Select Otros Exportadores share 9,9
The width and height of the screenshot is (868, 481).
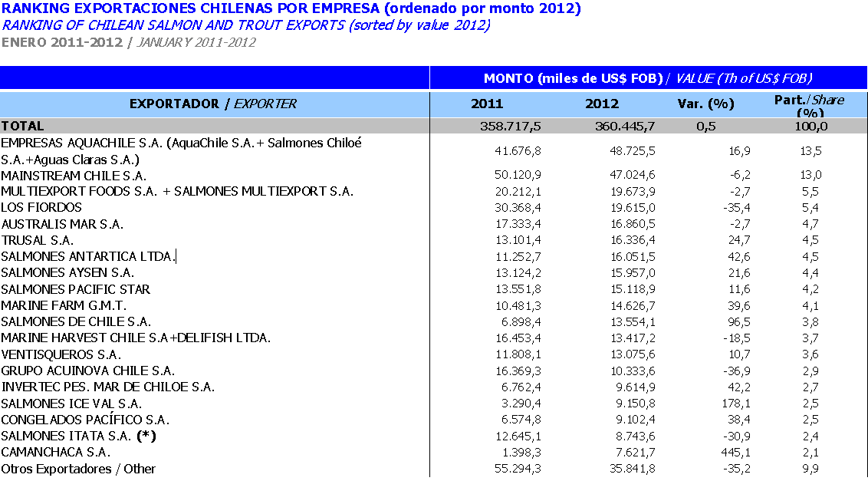[810, 469]
